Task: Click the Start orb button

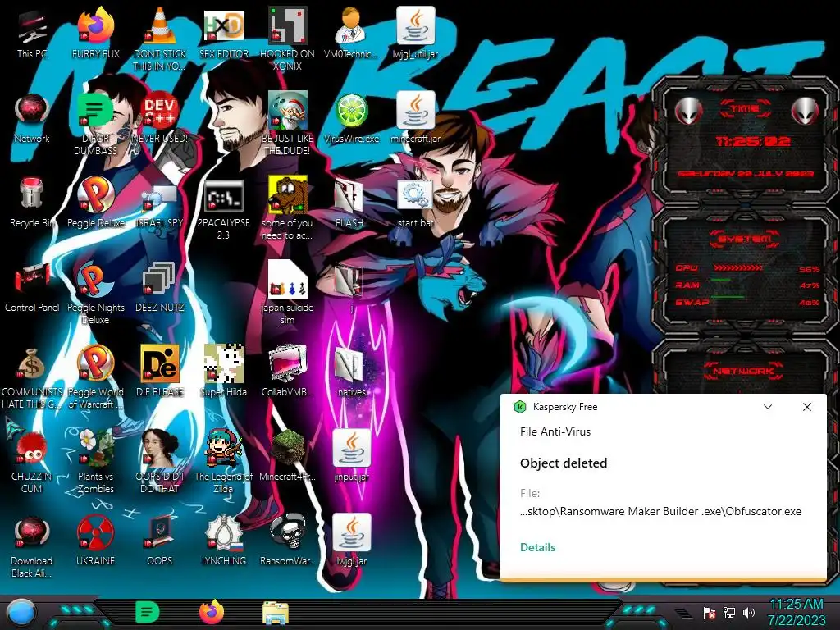Action: click(x=21, y=613)
